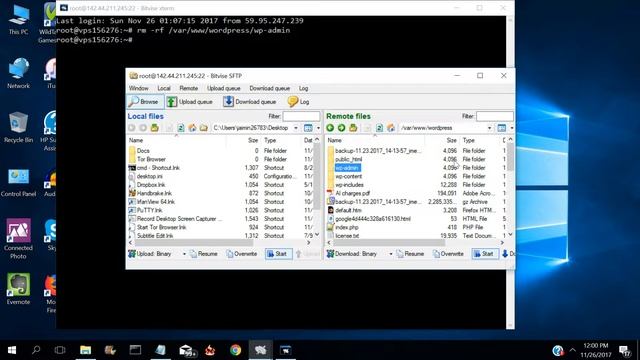Refresh the Local files listing

coord(181,128)
